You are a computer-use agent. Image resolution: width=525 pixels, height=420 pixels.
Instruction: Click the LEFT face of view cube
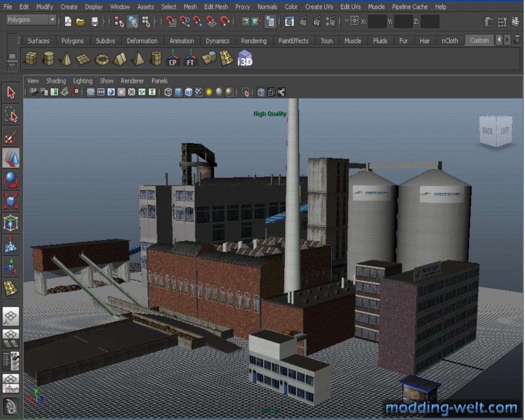(504, 130)
